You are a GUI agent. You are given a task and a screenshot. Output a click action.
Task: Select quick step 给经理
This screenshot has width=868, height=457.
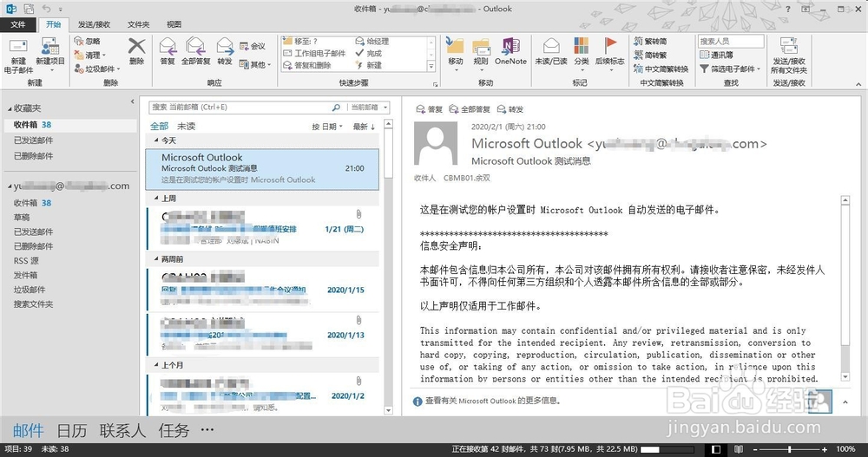click(x=372, y=41)
